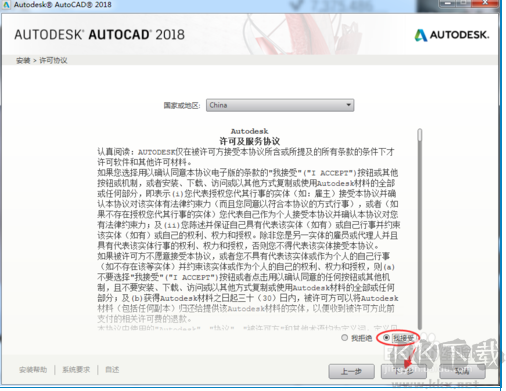
Task: Click the 国家或地区 label
Action: 182,106
